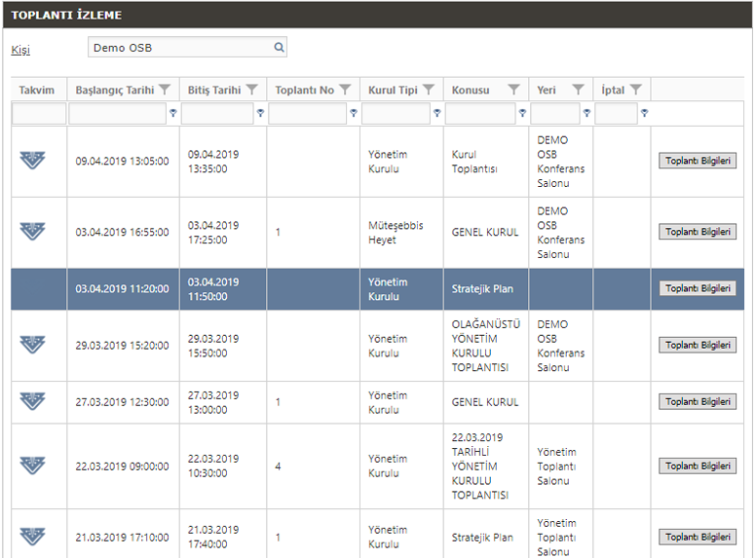756x558 pixels.
Task: Expand filter options beside Başlangıç Tarihi filter box
Action: coord(173,114)
